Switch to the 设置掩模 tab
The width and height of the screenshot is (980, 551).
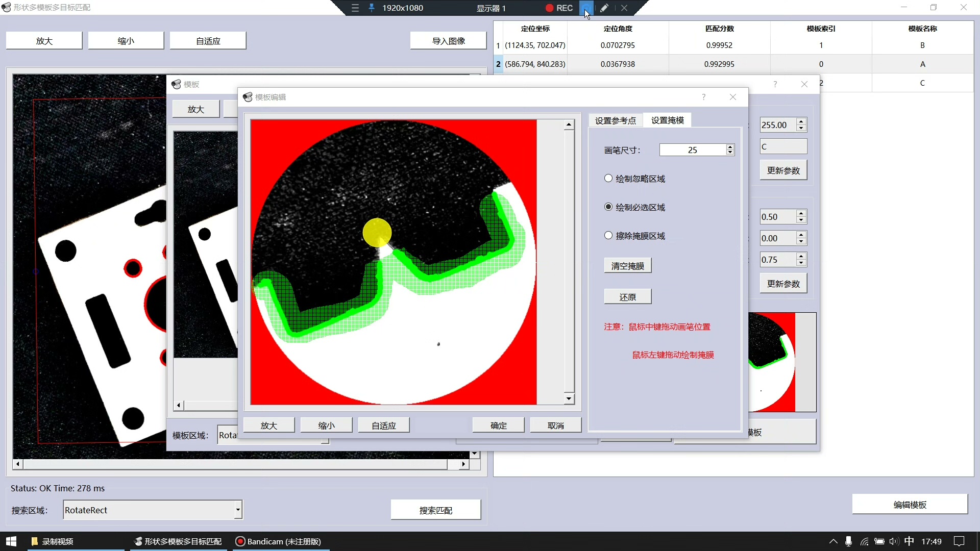tap(668, 120)
